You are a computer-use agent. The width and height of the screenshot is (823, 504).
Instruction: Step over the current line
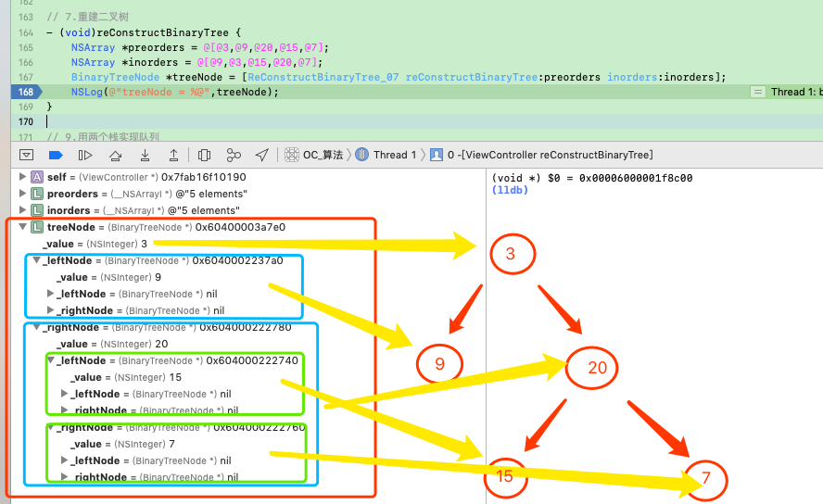pos(115,155)
